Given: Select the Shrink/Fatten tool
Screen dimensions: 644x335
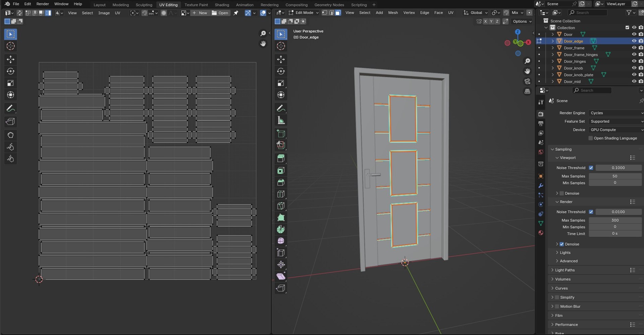Looking at the screenshot, I should pyautogui.click(x=281, y=265).
